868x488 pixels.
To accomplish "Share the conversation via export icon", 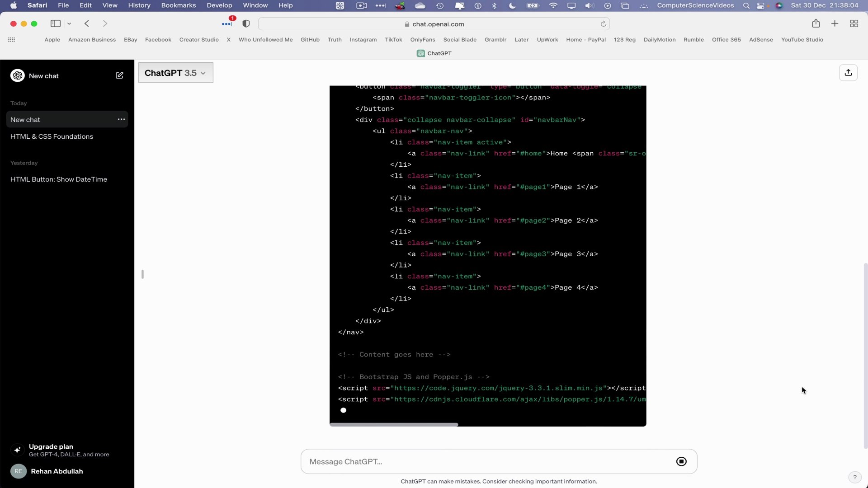I will 848,72.
